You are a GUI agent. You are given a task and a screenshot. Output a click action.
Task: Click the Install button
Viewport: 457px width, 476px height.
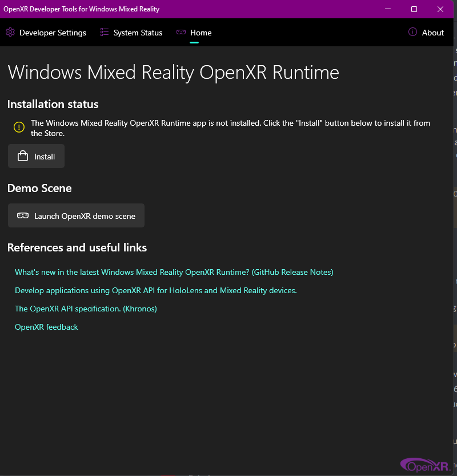coord(36,156)
